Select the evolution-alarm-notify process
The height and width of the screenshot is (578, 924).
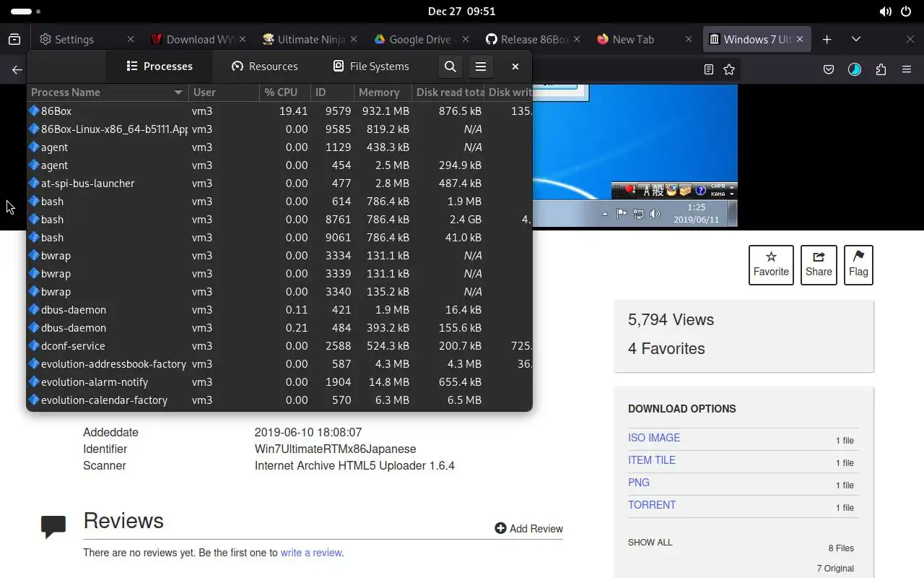click(x=279, y=382)
